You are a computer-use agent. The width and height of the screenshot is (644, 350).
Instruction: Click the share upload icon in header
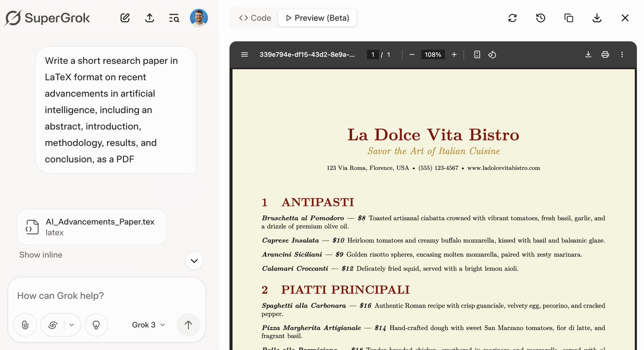150,18
